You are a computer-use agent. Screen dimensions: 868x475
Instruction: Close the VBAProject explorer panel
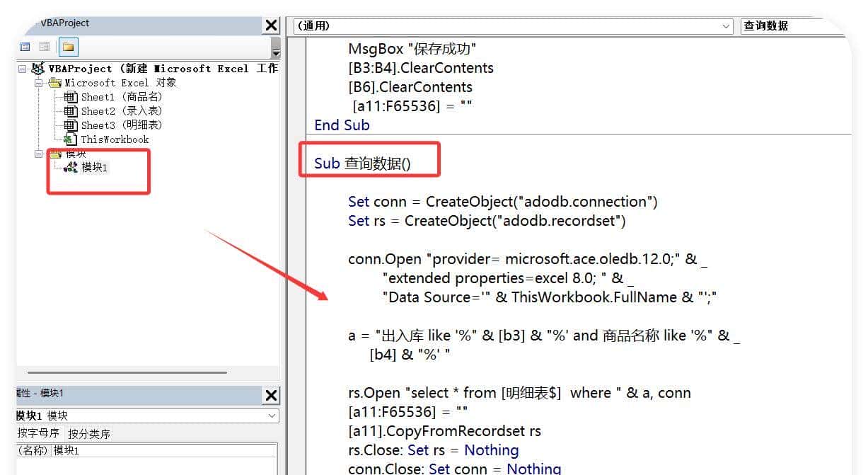[271, 25]
